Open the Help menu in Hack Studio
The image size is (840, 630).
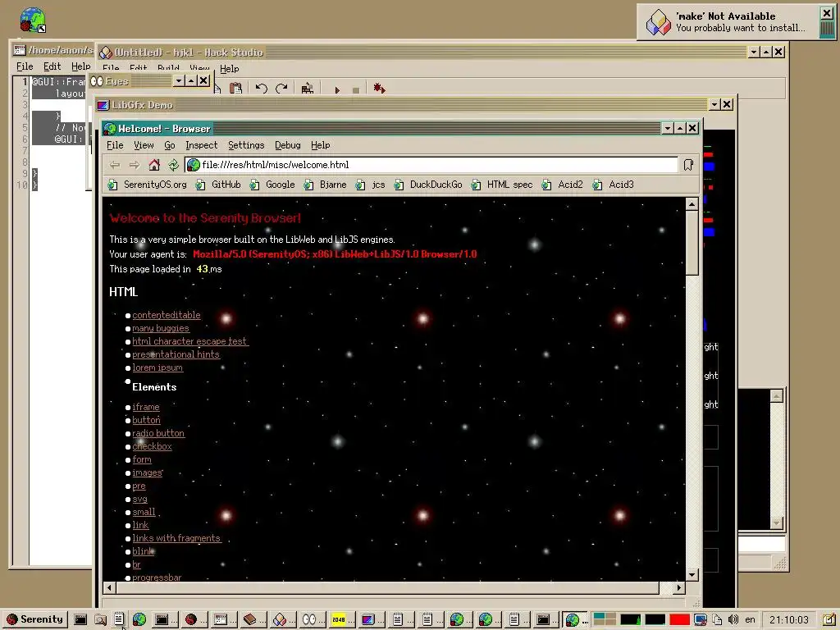[230, 69]
